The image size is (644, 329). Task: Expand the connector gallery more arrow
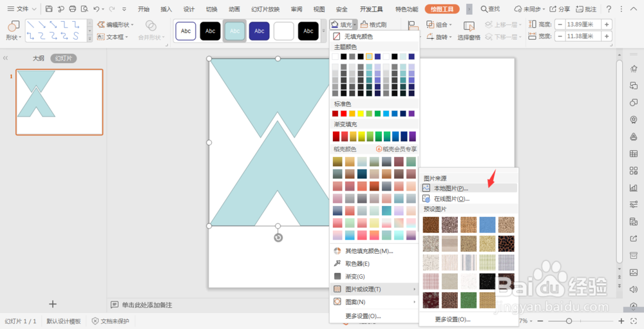coord(90,39)
